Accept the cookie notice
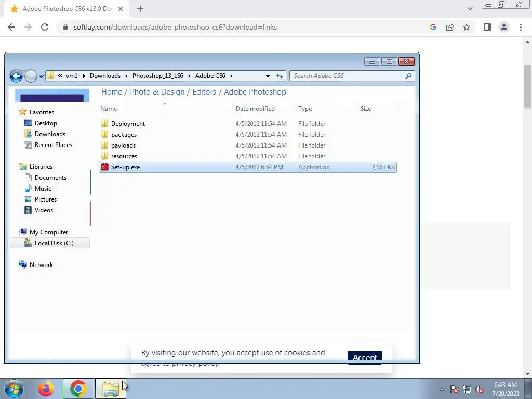Screen dimensions: 532x399 tap(365, 357)
